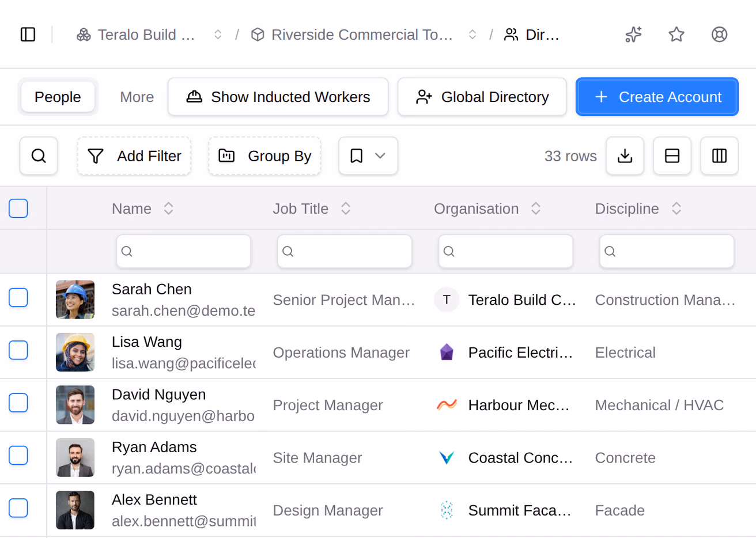Select Ryan Adams' row checkbox
This screenshot has height=538, width=756.
pos(18,455)
